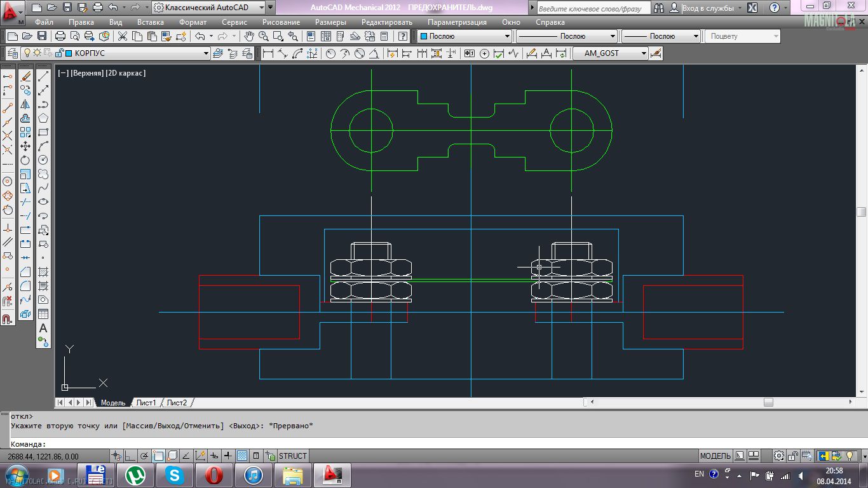Toggle Object Snap in status bar
Screen dimensions: 868x488
point(158,456)
